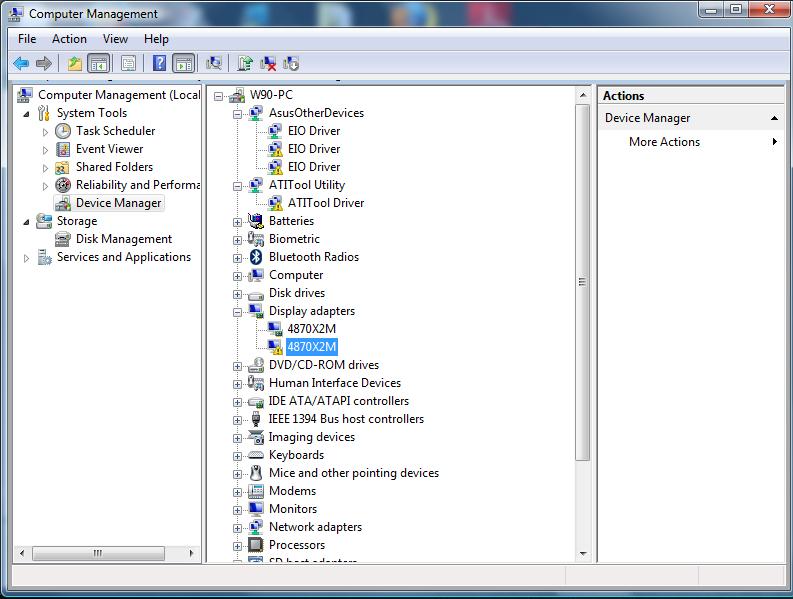Click the Properties toolbar icon

(128, 64)
